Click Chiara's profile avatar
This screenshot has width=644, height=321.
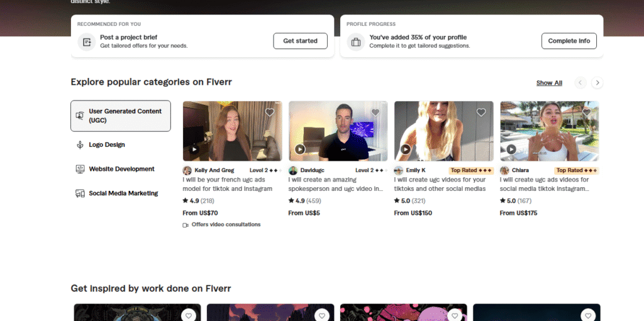pos(504,171)
